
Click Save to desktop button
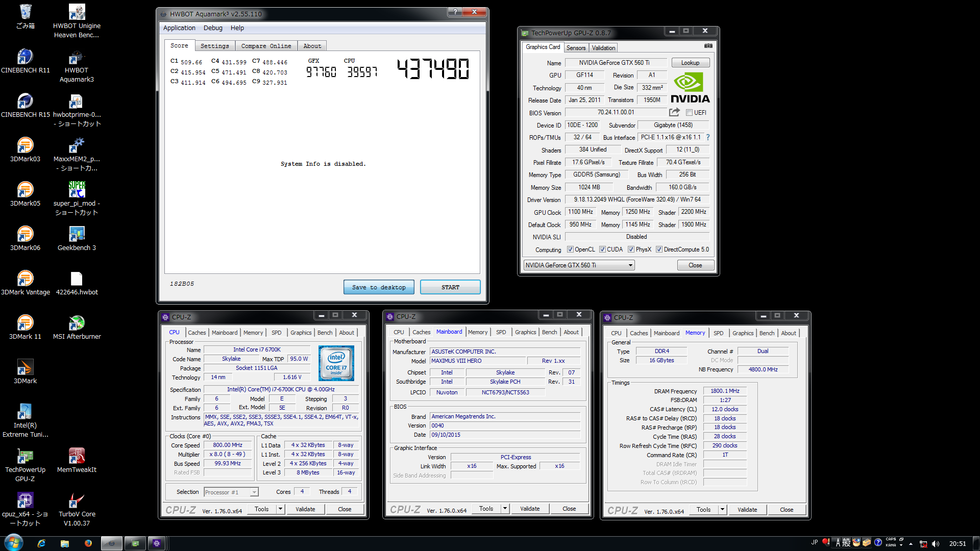point(379,287)
